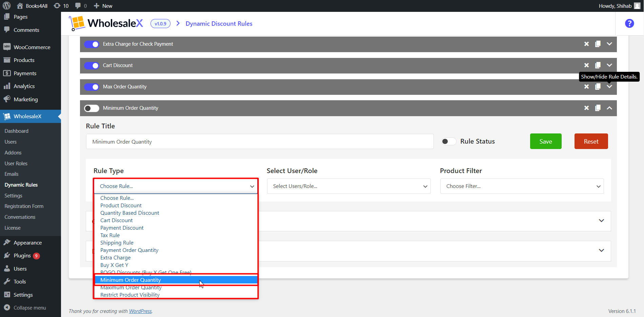Image resolution: width=644 pixels, height=317 pixels.
Task: Open the Select Users/Role dropdown
Action: pos(349,186)
